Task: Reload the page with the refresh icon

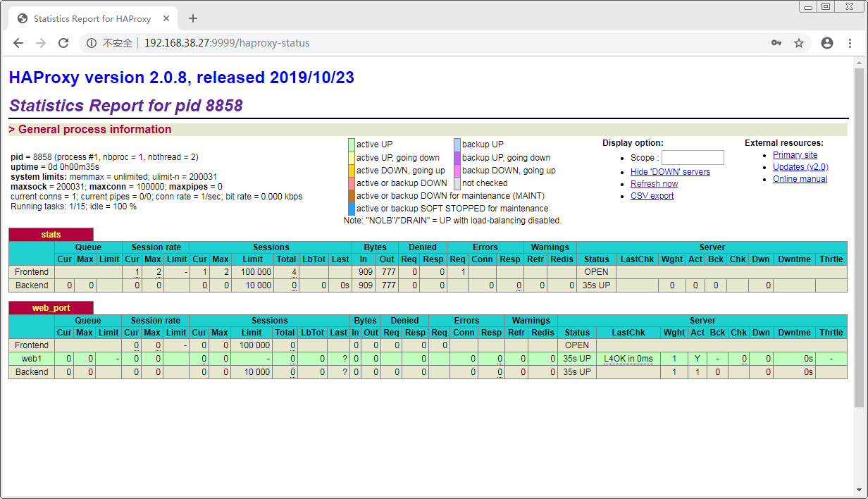Action: (63, 43)
